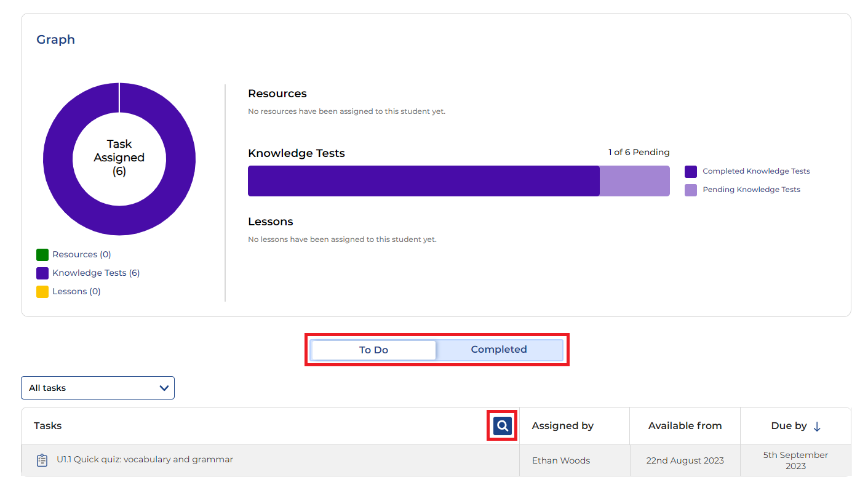Sort by the Assigned by column
This screenshot has height=482, width=868.
point(562,425)
